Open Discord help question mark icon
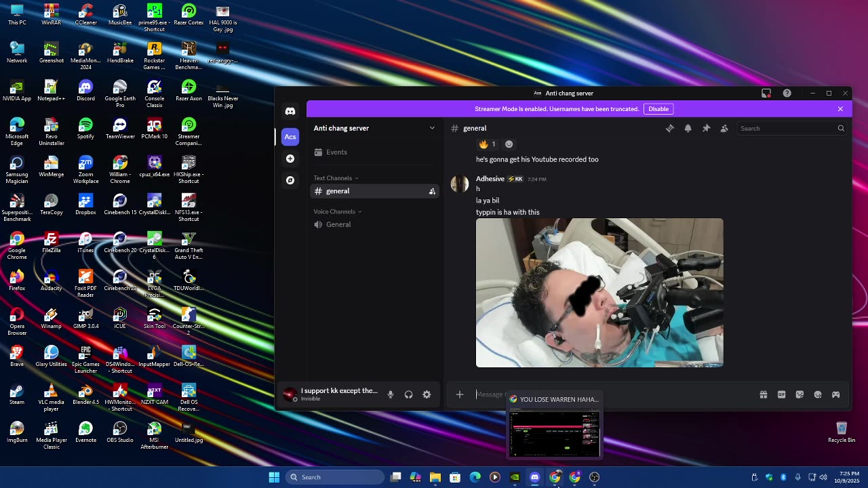This screenshot has height=488, width=868. click(787, 94)
